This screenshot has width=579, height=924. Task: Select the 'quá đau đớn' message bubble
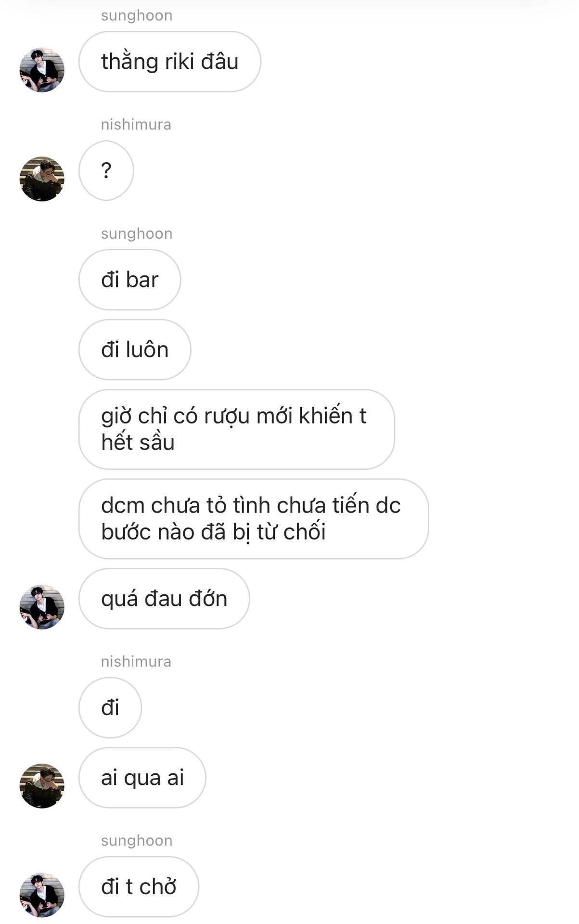tap(164, 599)
